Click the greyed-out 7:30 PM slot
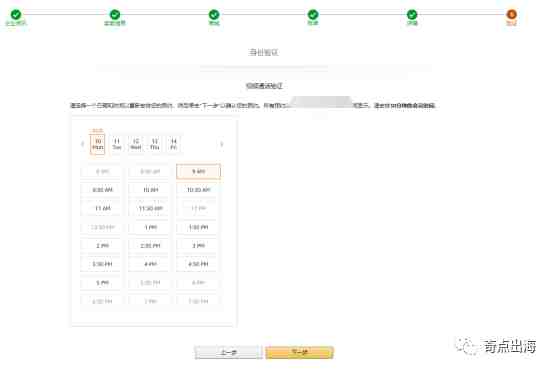553x371 pixels. coord(199,302)
